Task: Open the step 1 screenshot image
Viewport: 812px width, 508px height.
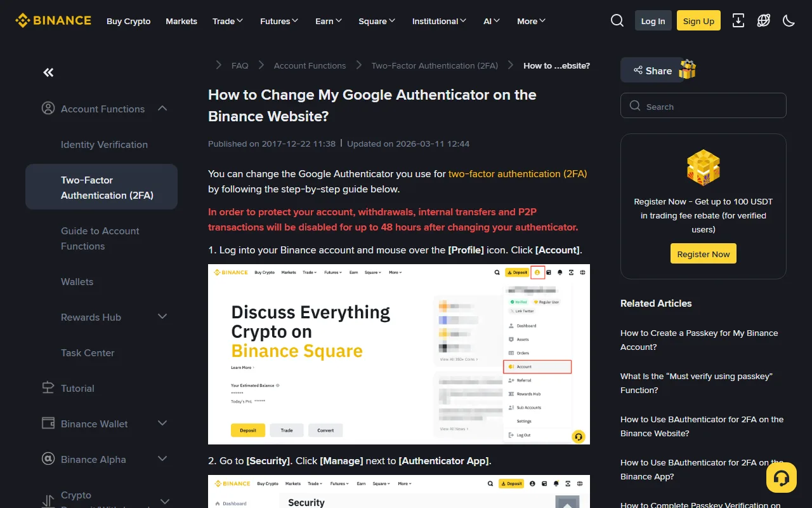Action: [399, 354]
